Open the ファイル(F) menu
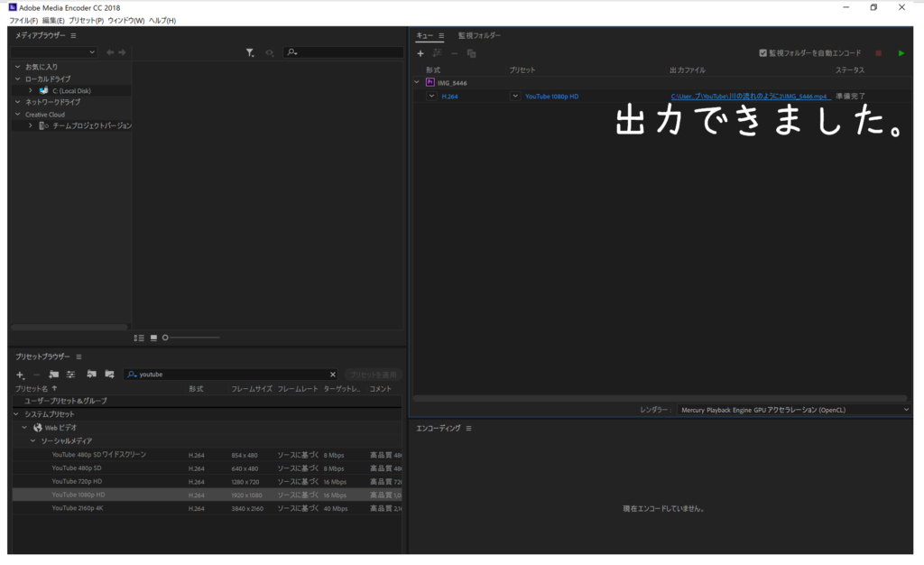 click(x=23, y=21)
